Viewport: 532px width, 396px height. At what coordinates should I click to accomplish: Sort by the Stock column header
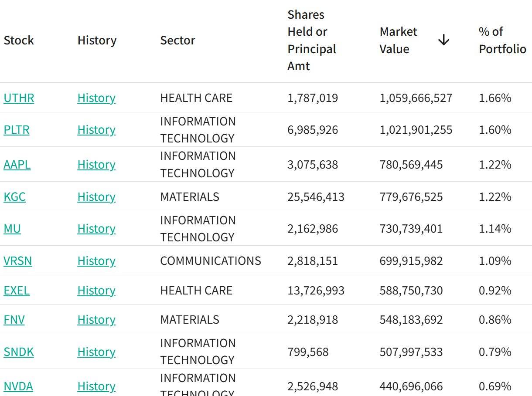pyautogui.click(x=19, y=41)
